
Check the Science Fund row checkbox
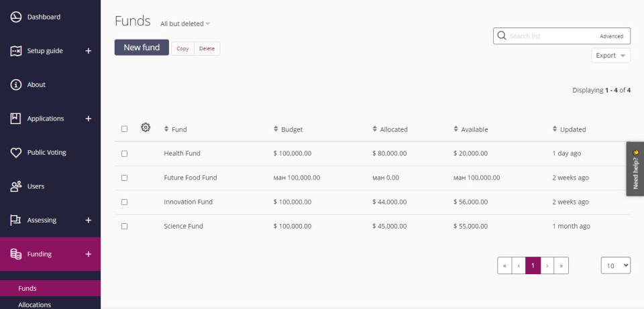click(x=124, y=226)
